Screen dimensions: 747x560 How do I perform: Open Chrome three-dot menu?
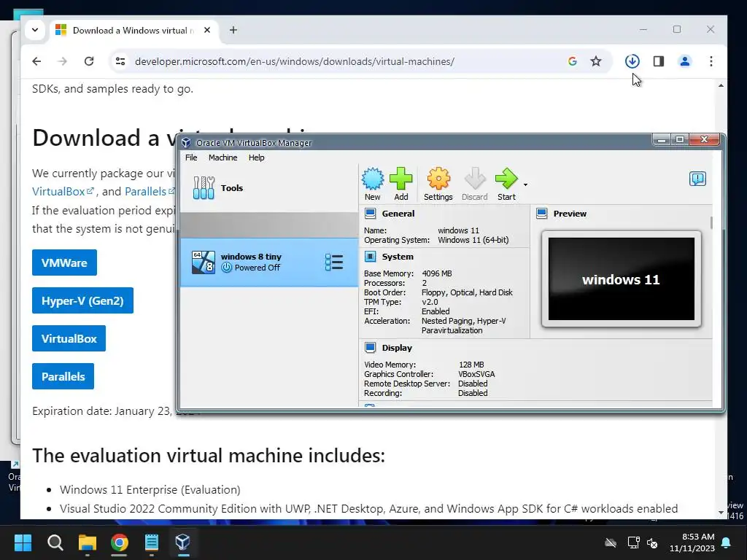[711, 61]
